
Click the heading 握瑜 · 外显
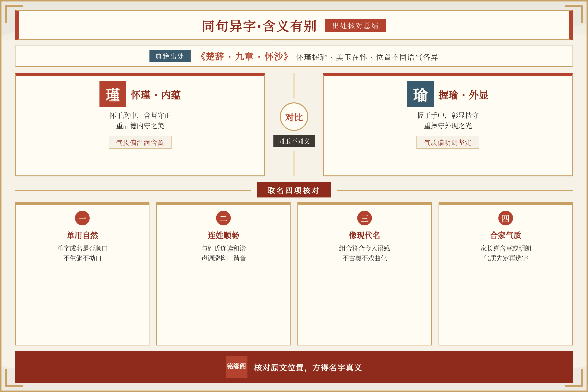(x=464, y=95)
